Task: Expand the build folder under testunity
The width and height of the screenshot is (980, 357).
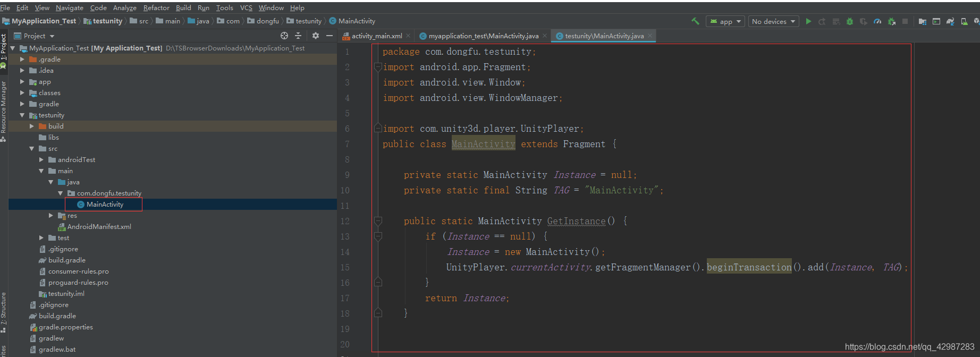Action: tap(32, 126)
